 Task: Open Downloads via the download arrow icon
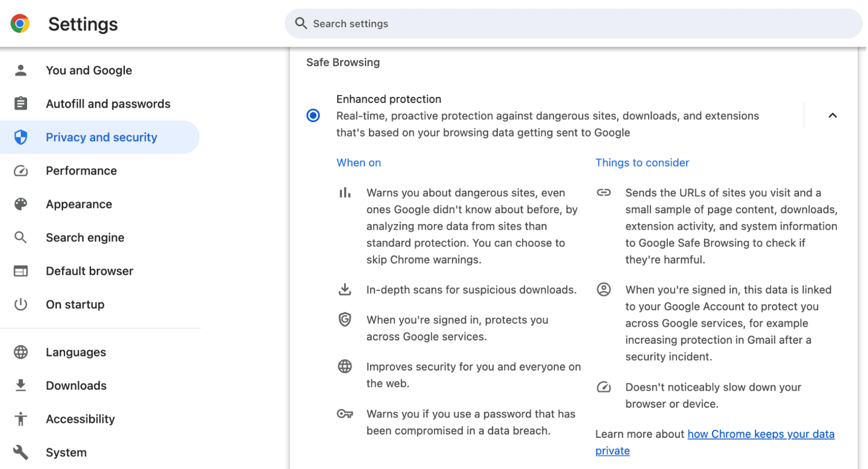click(x=21, y=385)
